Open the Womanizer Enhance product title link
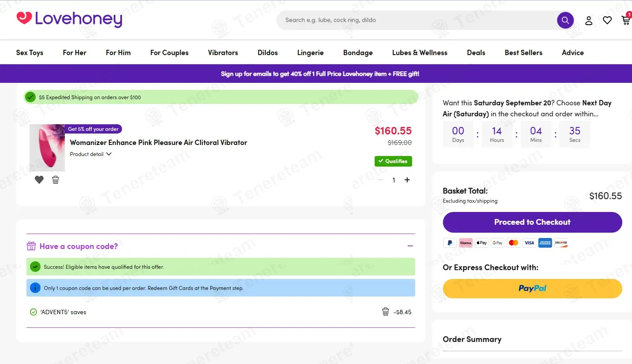632x364 pixels. tap(159, 142)
